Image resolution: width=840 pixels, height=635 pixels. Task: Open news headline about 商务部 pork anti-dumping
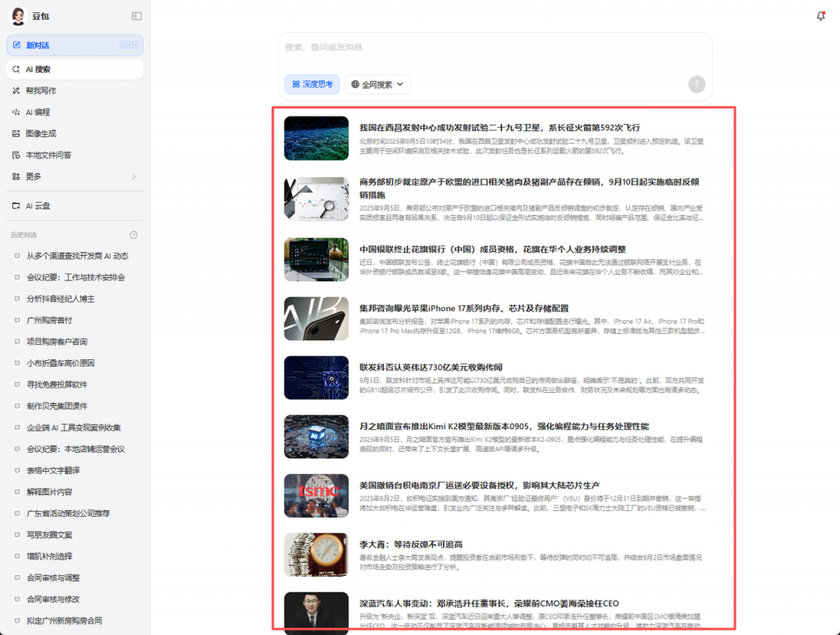529,188
